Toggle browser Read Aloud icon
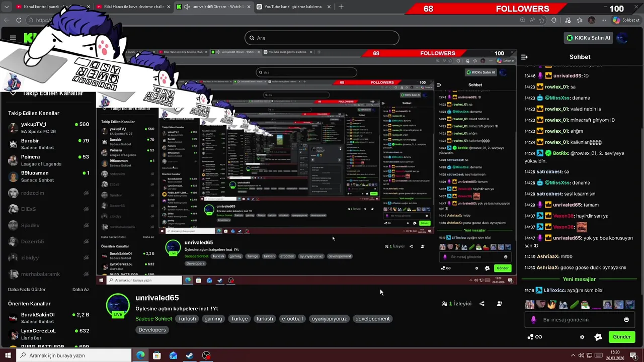Viewport: 644px width, 362px height. coord(532,20)
